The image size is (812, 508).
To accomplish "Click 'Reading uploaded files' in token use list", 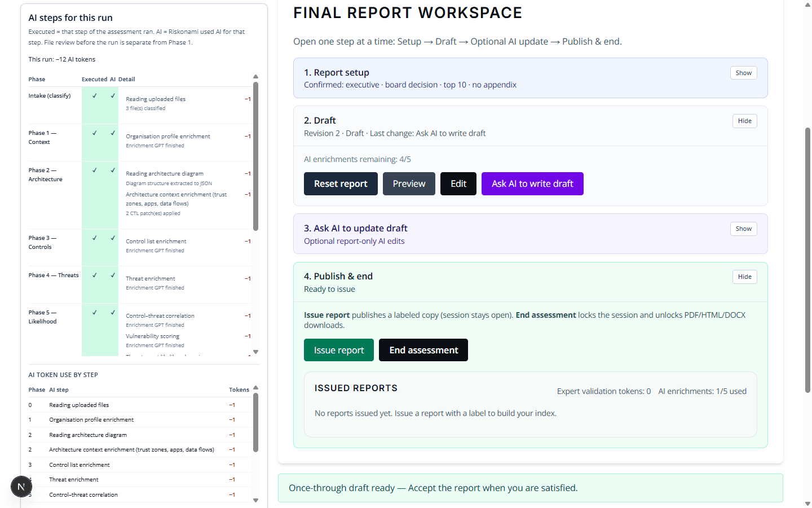I will [x=79, y=405].
